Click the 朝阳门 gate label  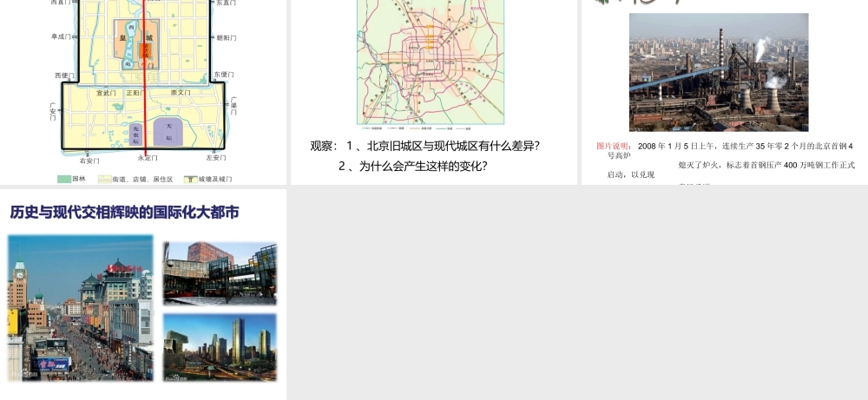[x=227, y=38]
